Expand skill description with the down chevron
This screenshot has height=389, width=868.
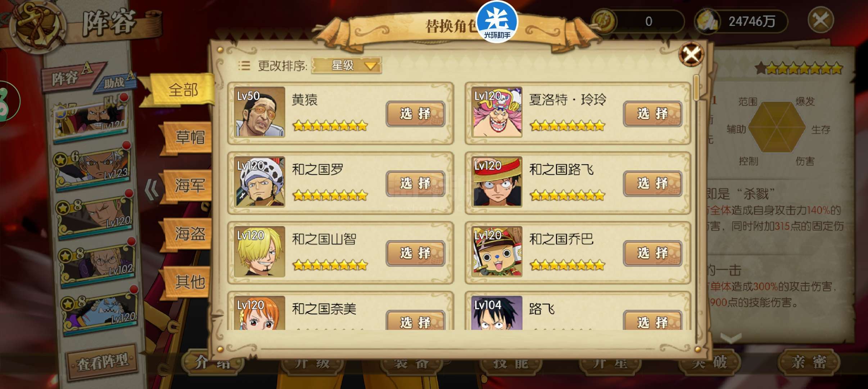point(731,338)
